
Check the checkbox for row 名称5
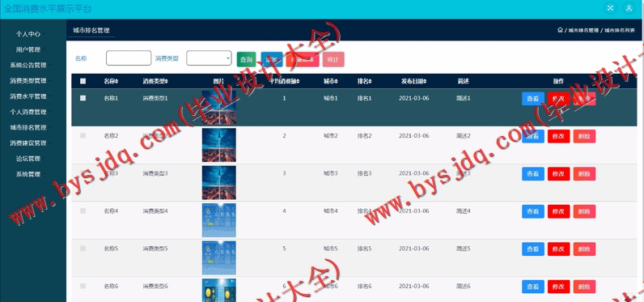(83, 249)
